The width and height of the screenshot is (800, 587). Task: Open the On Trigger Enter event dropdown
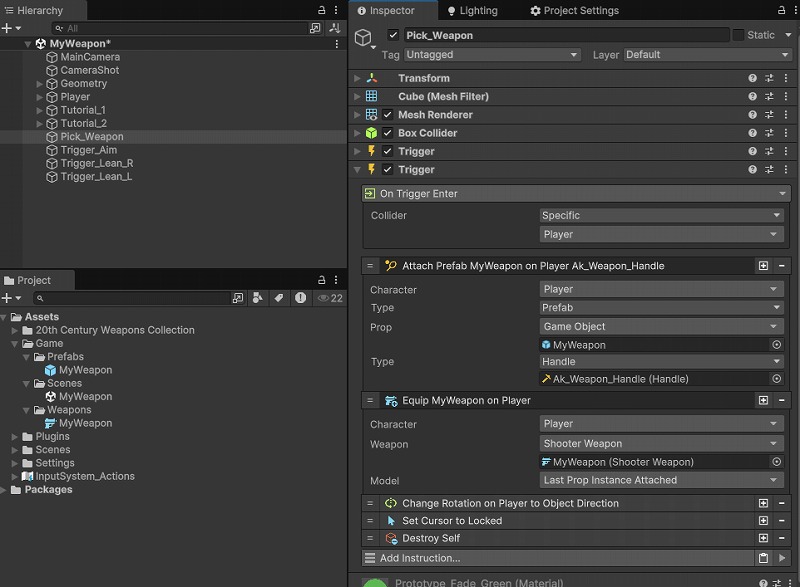click(x=577, y=193)
